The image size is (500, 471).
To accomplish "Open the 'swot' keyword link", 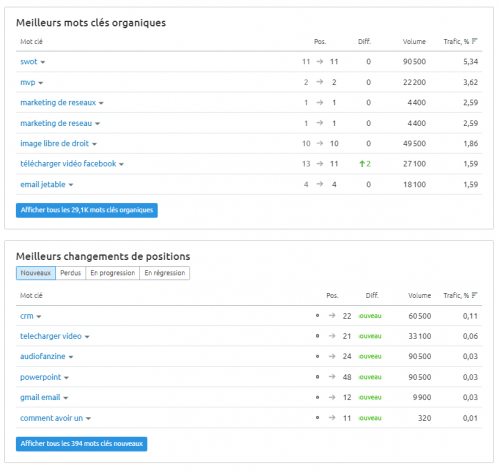I will click(x=29, y=62).
